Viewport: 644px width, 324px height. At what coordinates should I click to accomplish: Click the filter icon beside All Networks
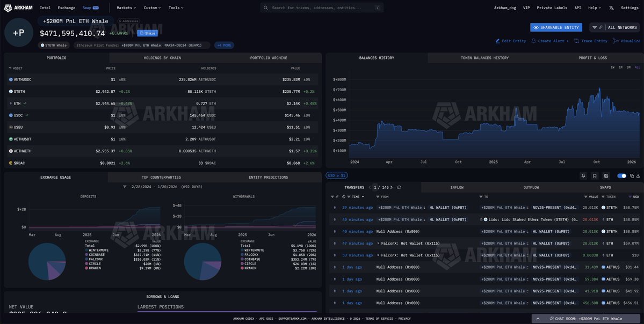pos(594,27)
